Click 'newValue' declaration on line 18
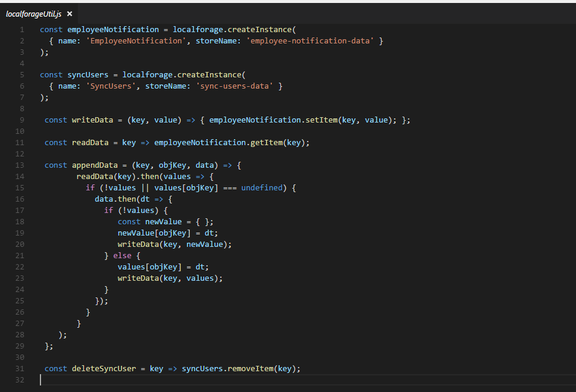576x392 pixels. click(164, 222)
